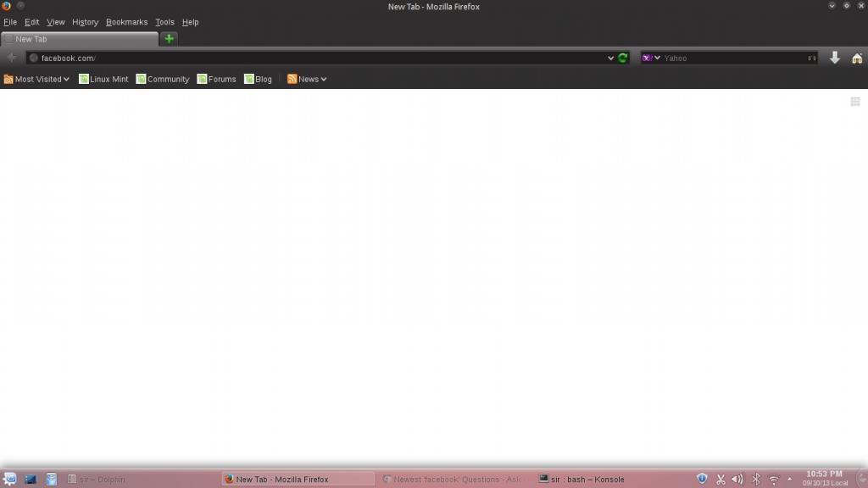Open the Linux Mint bookmark

103,79
